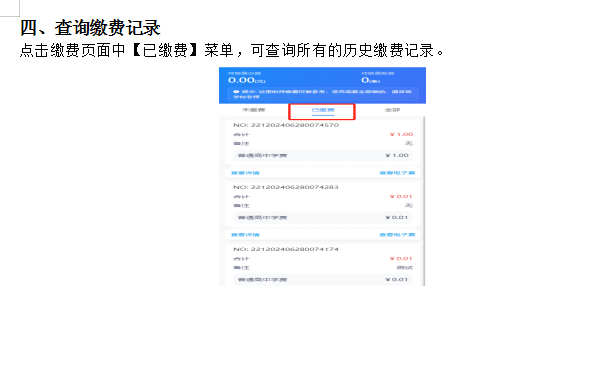Click the instruction sentence about 【已缴费】菜单

pyautogui.click(x=231, y=51)
